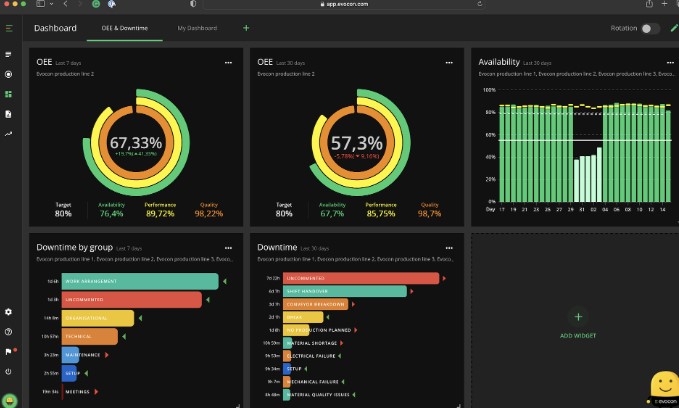Open options menu for OEE Last 7 days widget
The image size is (679, 408).
point(227,62)
